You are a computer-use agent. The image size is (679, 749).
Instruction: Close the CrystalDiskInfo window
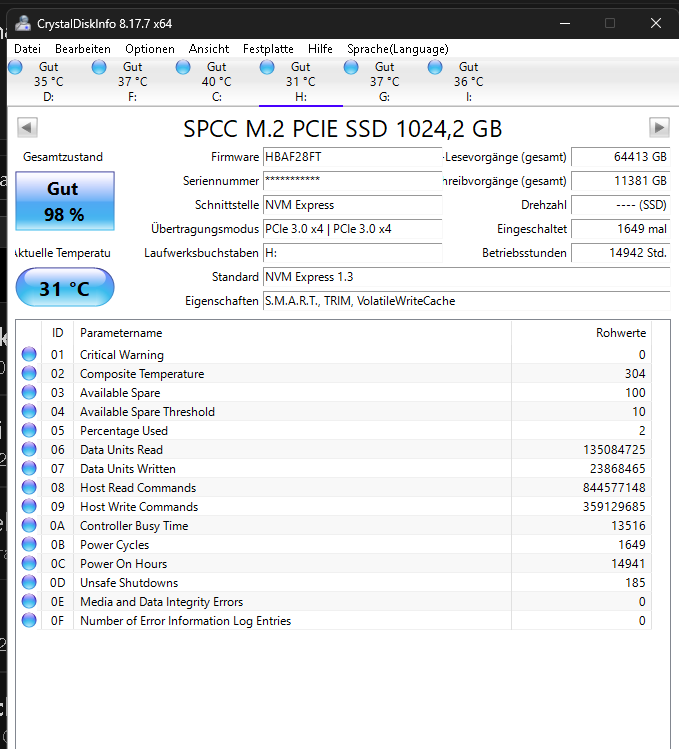coord(656,23)
